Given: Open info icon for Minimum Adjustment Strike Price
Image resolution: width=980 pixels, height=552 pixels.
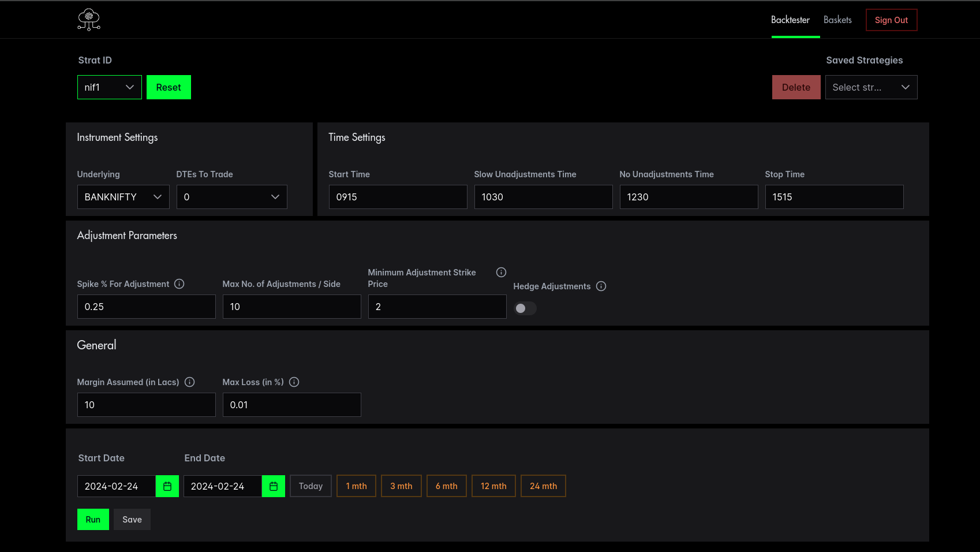Looking at the screenshot, I should 501,272.
